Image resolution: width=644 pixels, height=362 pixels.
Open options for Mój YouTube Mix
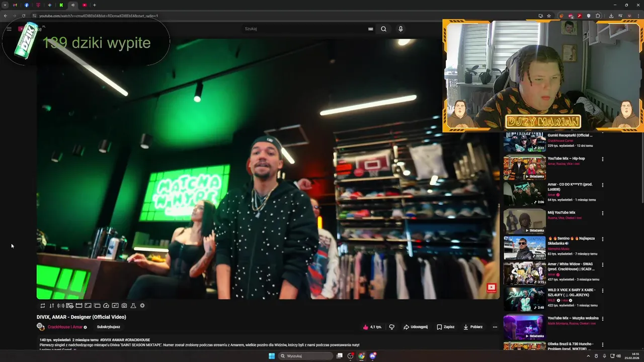point(602,213)
